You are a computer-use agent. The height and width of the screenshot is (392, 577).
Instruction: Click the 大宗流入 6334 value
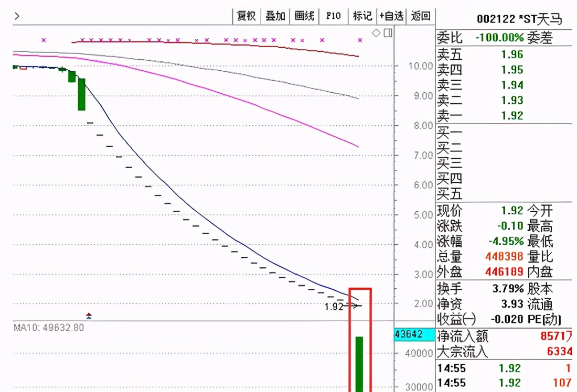[559, 352]
